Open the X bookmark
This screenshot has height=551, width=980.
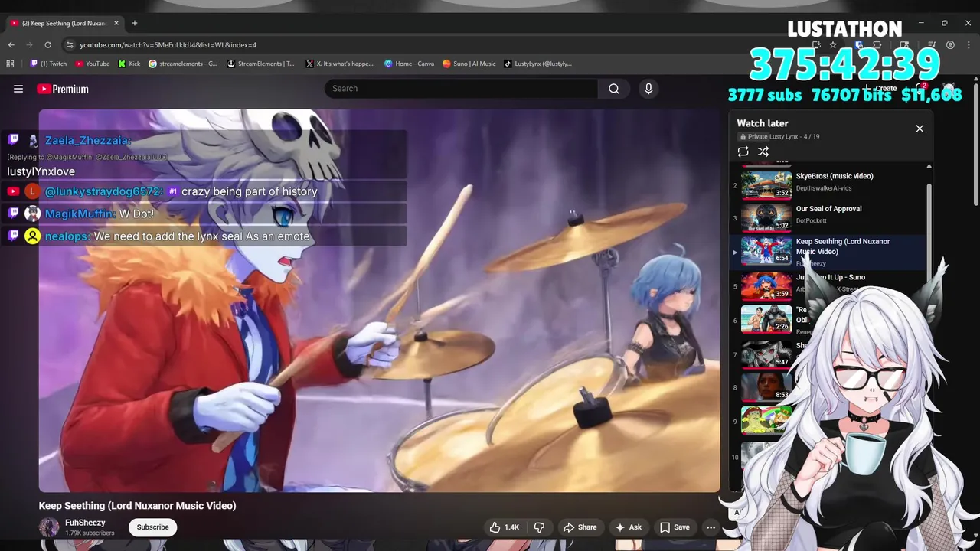point(339,64)
